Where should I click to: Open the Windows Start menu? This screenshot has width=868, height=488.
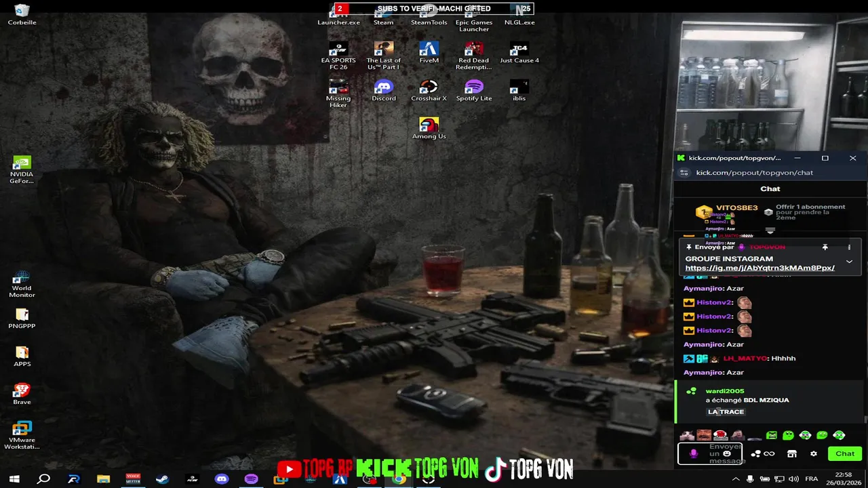(14, 479)
